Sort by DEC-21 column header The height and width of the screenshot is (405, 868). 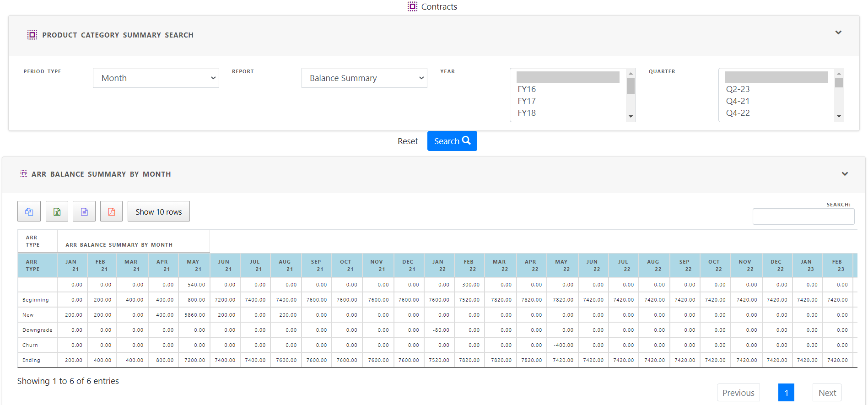[x=409, y=265]
